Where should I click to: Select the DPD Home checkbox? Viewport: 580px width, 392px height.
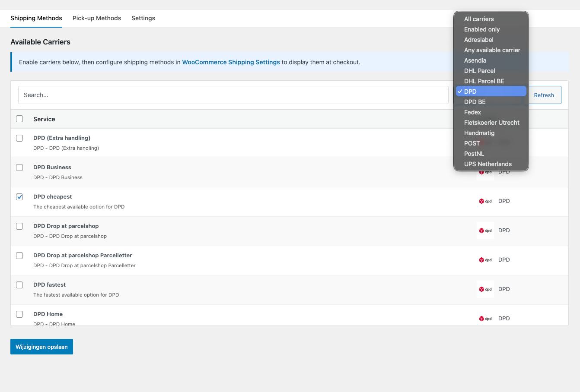19,314
